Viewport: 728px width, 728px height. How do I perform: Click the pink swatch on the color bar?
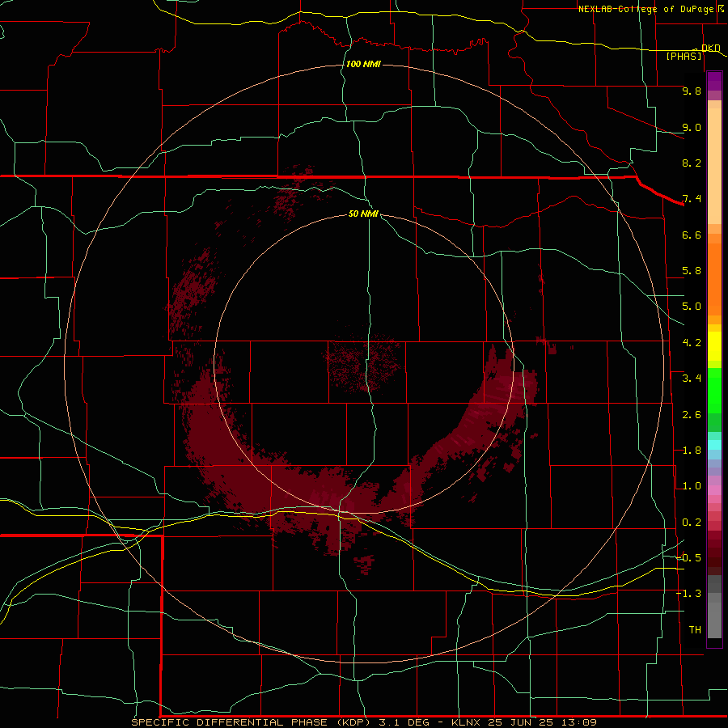(x=714, y=490)
